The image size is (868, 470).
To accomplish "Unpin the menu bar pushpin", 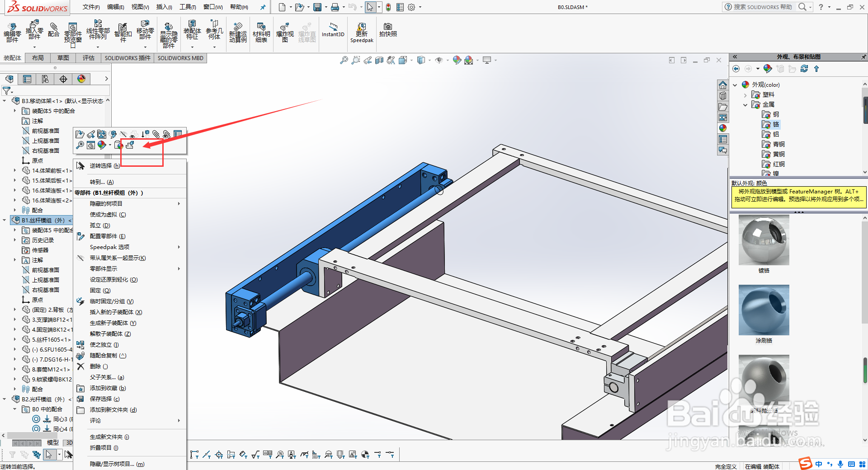I will (263, 7).
